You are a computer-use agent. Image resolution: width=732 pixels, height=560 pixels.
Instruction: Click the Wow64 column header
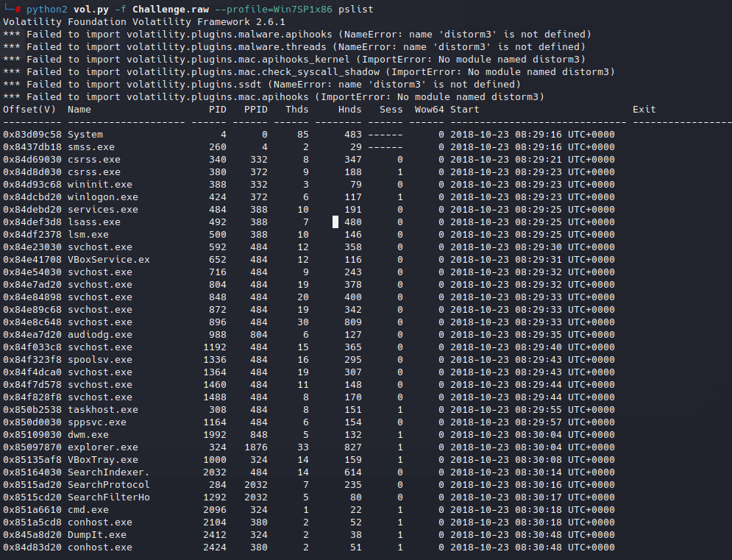(x=429, y=110)
